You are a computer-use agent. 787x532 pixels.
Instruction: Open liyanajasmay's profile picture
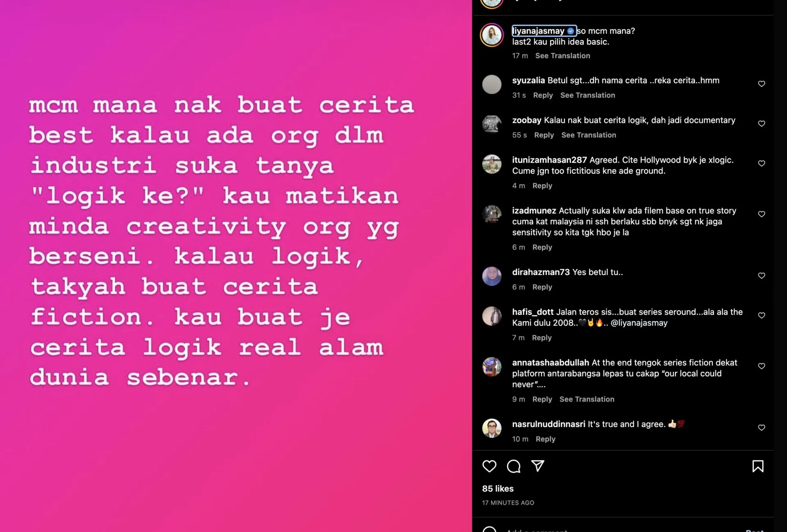pos(491,35)
